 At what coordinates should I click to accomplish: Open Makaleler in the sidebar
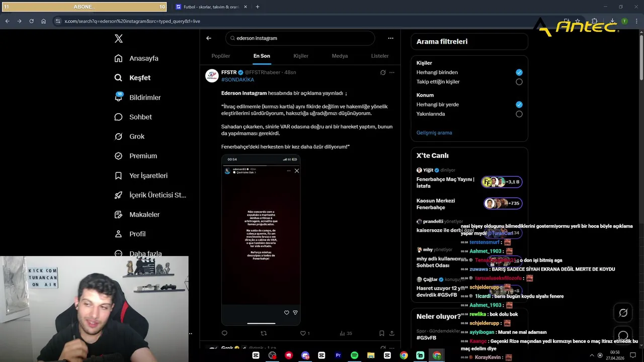[x=137, y=214]
